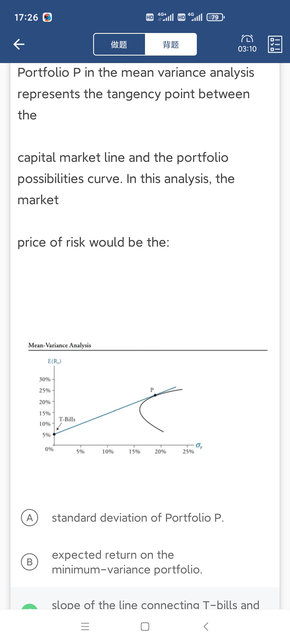Select option B radio button
Screen dimensions: 290x644
coord(30,562)
